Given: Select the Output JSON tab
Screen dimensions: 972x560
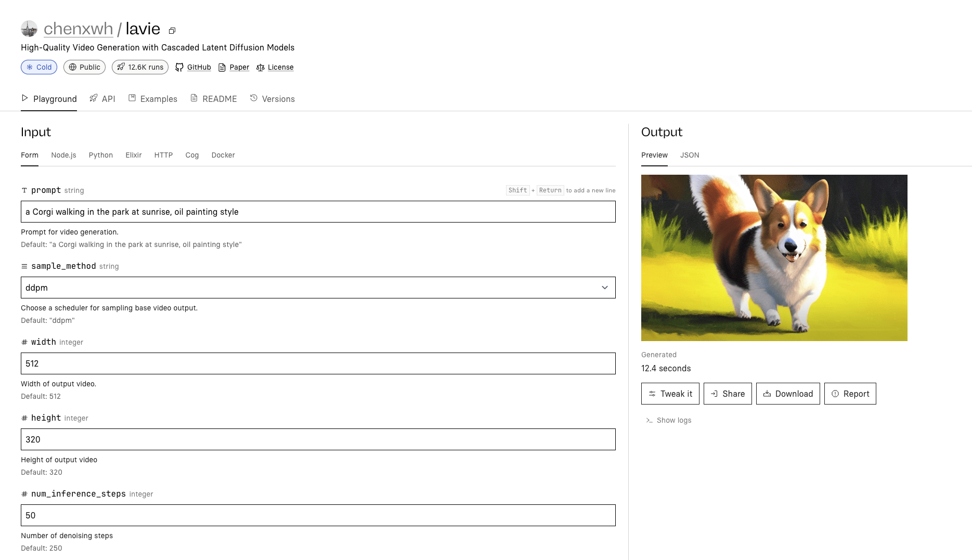Looking at the screenshot, I should (x=690, y=155).
